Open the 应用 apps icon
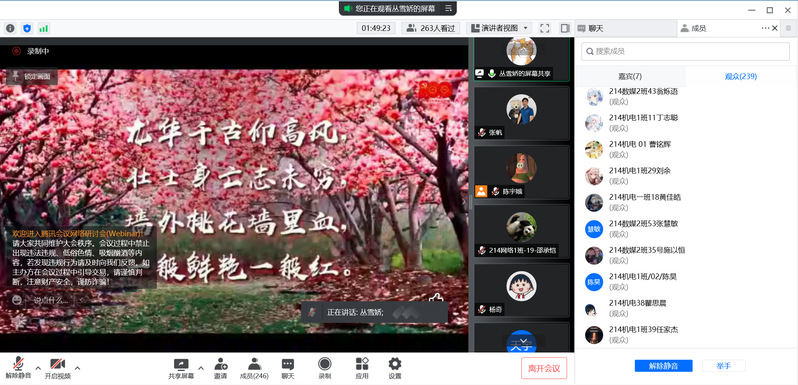 point(362,368)
